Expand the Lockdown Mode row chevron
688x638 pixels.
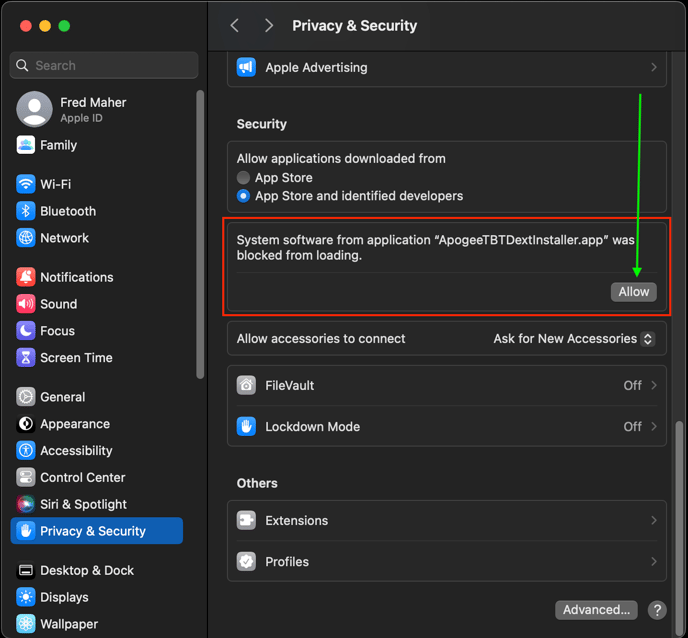coord(654,427)
